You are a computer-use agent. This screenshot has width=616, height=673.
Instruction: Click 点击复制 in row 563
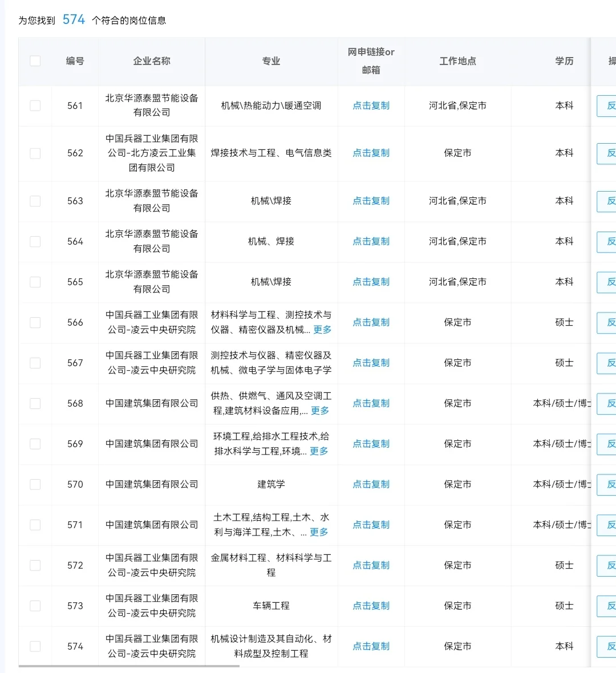(x=371, y=201)
